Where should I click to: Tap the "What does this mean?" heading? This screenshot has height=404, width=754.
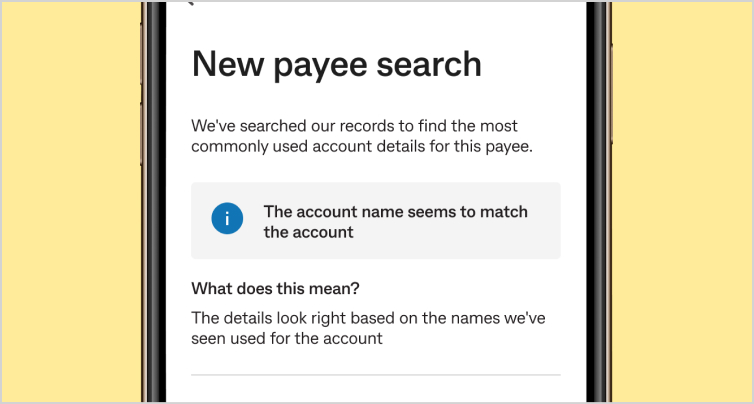(x=275, y=289)
